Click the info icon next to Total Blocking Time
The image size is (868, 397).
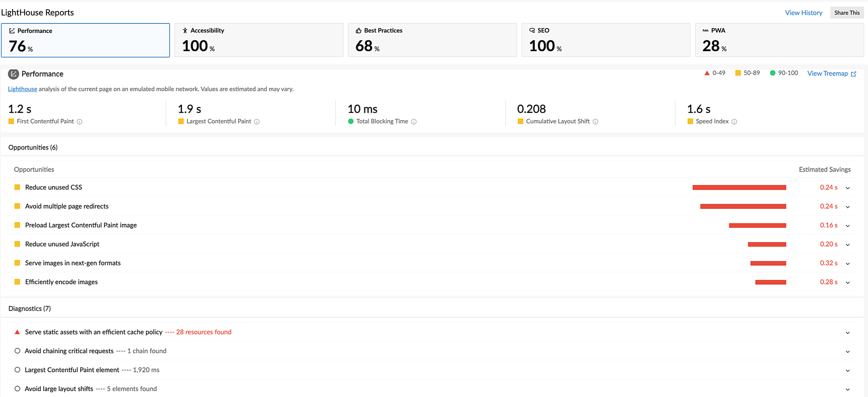click(414, 121)
